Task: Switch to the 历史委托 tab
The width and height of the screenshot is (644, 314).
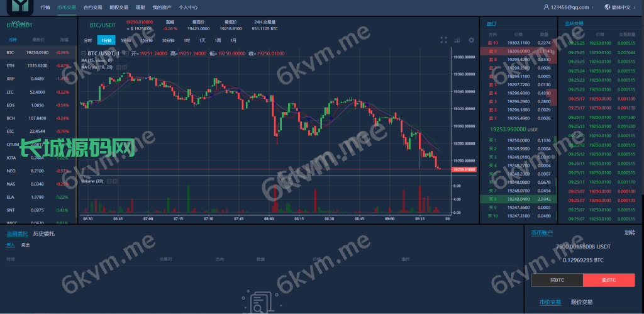Action: 43,233
